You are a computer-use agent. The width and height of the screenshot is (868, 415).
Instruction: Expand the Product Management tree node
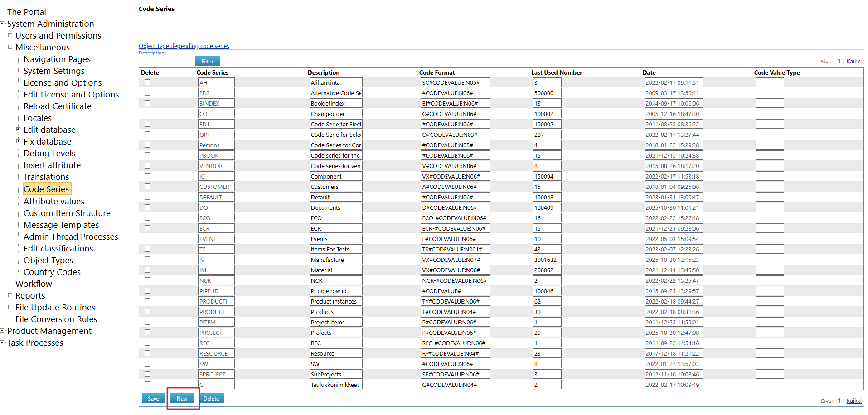coord(2,331)
